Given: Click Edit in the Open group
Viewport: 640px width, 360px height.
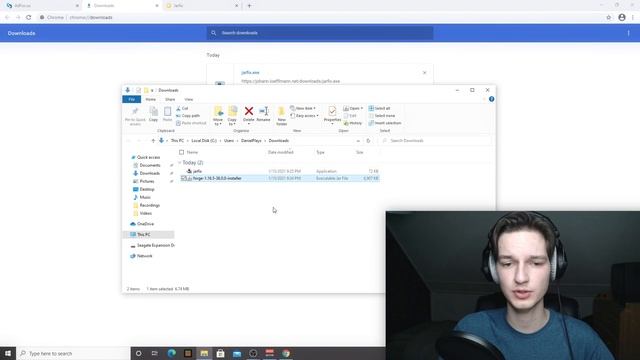Looking at the screenshot, I should tap(350, 116).
